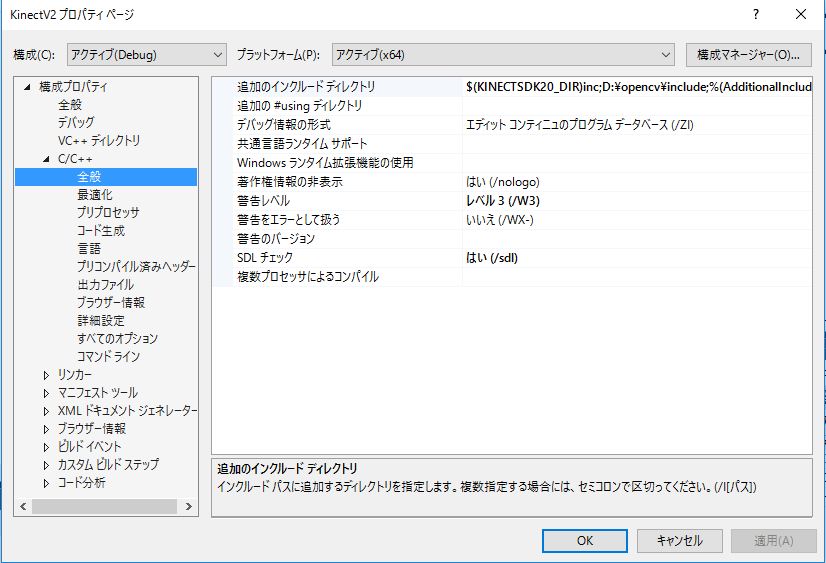
Task: Click the 構成マネージャー button
Action: click(x=748, y=54)
